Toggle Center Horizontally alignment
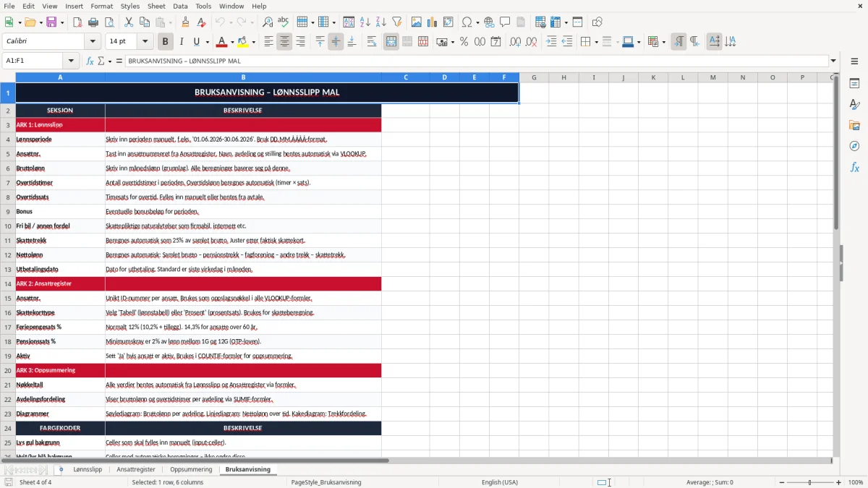Viewport: 868px width, 488px height. [x=284, y=42]
